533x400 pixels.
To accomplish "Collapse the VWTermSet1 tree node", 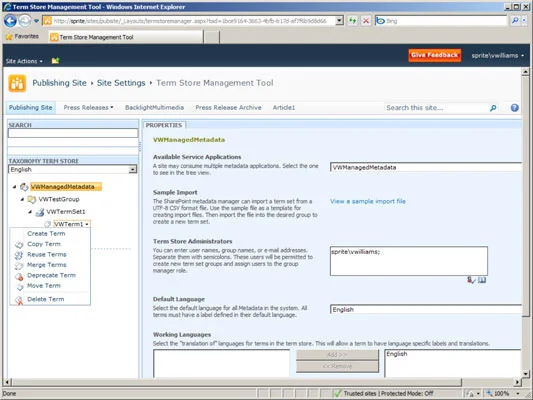I will (30, 212).
